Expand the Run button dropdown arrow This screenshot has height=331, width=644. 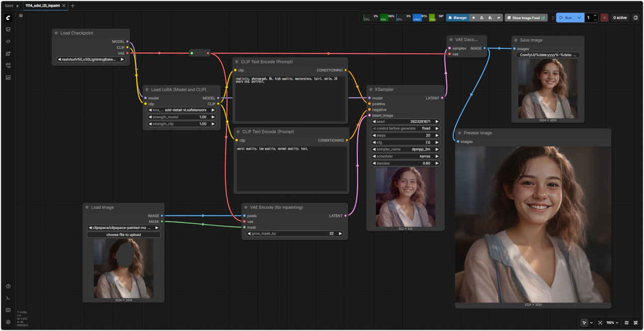(x=579, y=18)
